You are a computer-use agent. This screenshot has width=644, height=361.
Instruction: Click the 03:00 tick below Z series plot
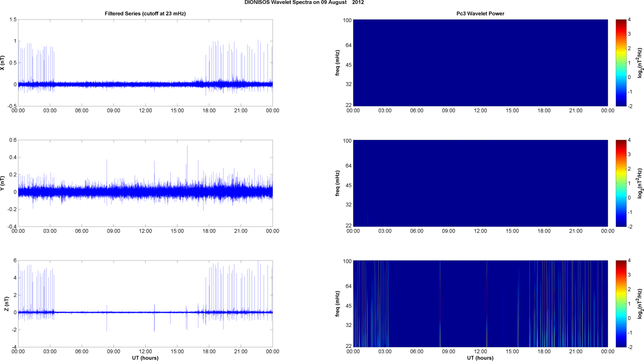point(50,352)
